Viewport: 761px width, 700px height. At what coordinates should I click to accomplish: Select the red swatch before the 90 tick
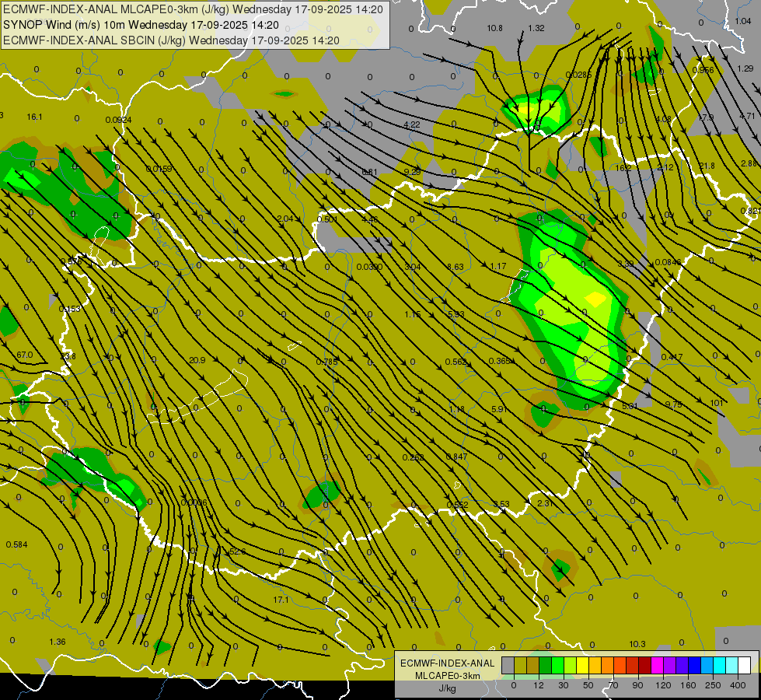(x=632, y=666)
